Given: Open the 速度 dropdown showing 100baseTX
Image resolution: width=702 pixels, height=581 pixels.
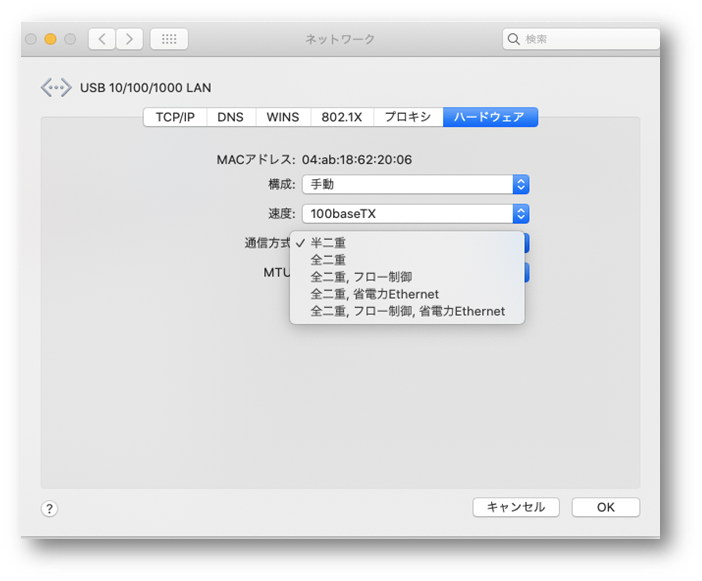Looking at the screenshot, I should click(x=415, y=214).
